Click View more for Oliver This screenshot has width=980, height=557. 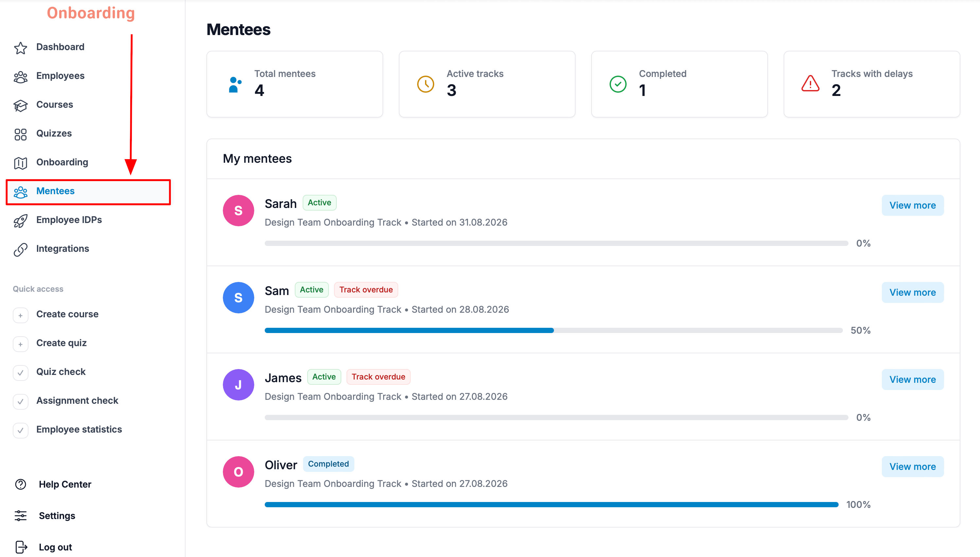pyautogui.click(x=912, y=467)
